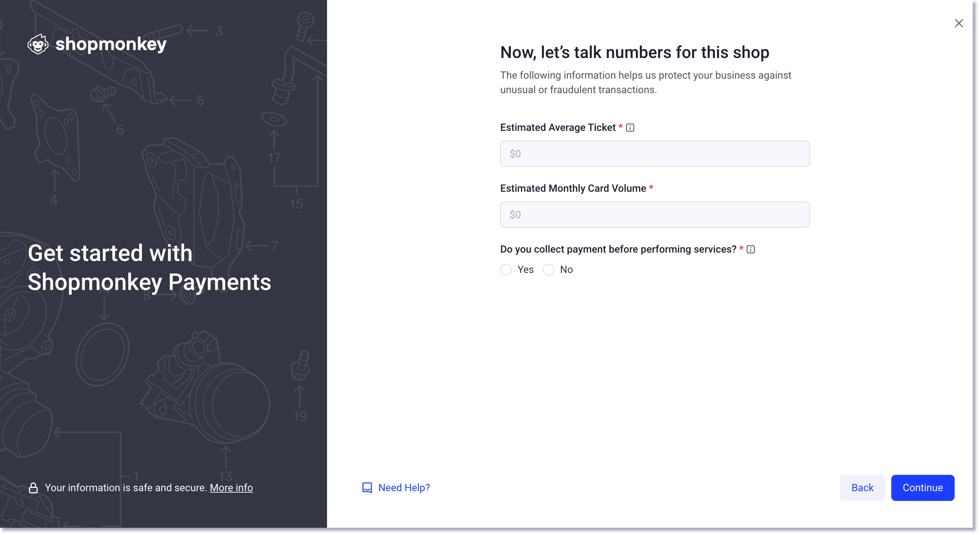Click the 'Estimated Average Ticket' label
Screen dimensions: 980x535
pos(558,128)
